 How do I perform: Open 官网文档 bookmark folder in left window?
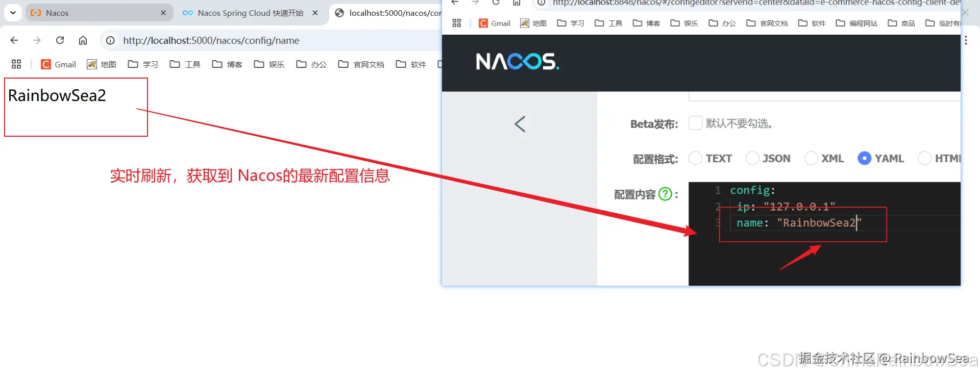[361, 64]
